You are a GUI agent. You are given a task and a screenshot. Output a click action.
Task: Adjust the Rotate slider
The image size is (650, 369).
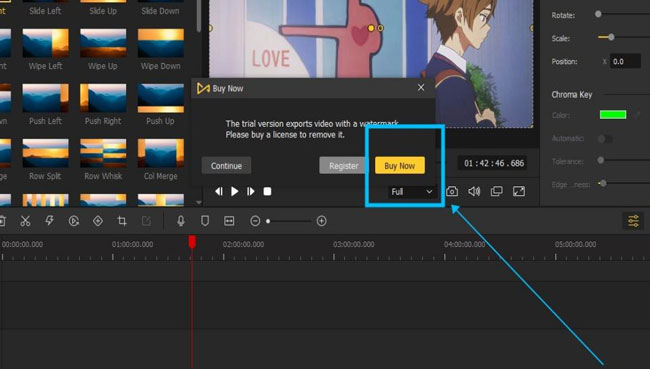[x=598, y=14]
